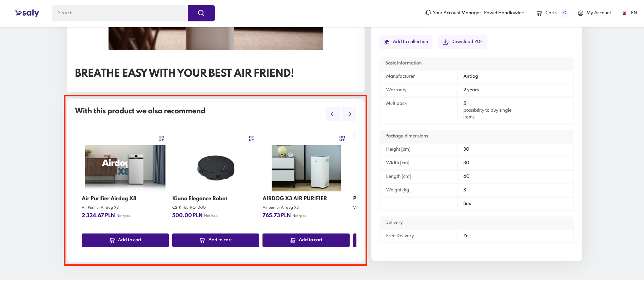
Task: Open the AIRDOG X3 AIR PURIFIER title link
Action: tap(295, 198)
